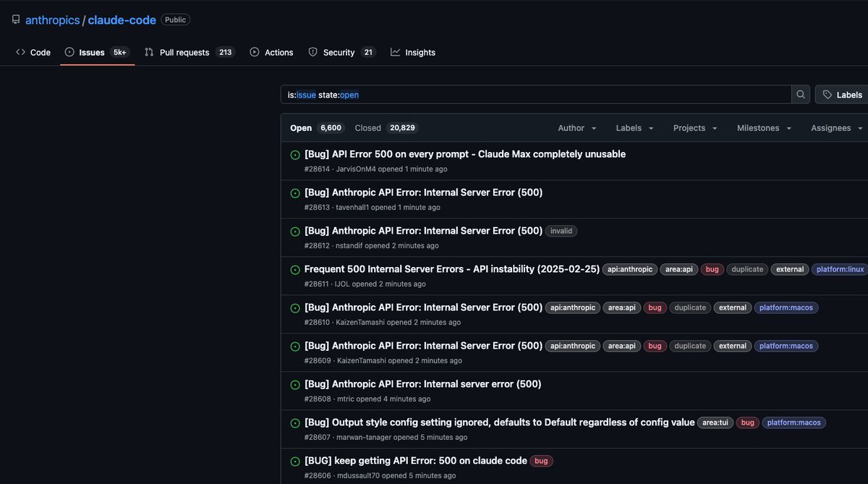Click the open-issue icon for #28608
This screenshot has height=484, width=868.
click(x=295, y=385)
